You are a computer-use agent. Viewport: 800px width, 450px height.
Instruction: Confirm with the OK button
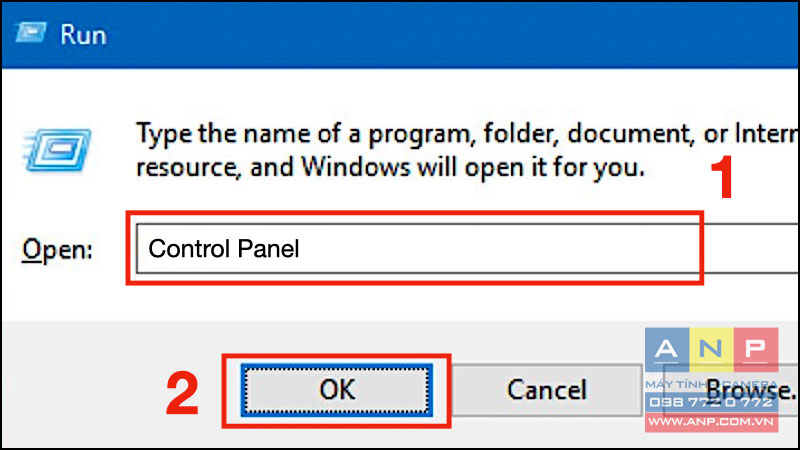(x=337, y=390)
